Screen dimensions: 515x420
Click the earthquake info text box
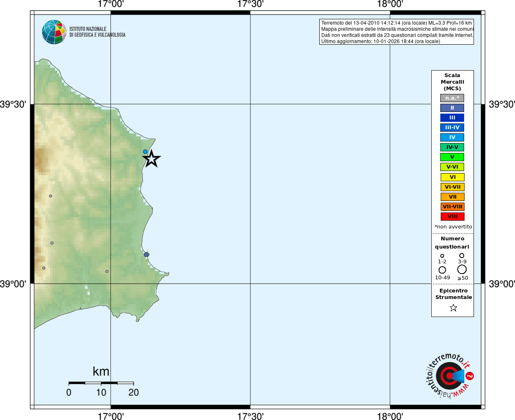[x=396, y=32]
